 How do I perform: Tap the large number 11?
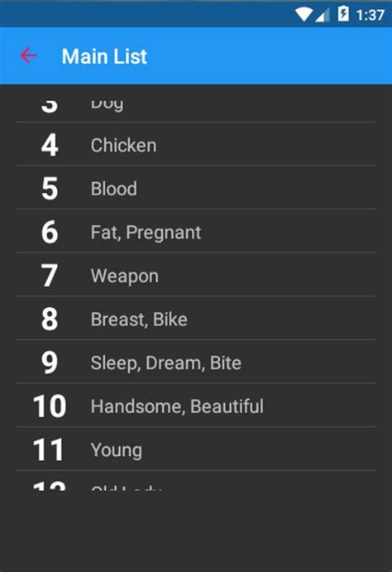click(49, 449)
